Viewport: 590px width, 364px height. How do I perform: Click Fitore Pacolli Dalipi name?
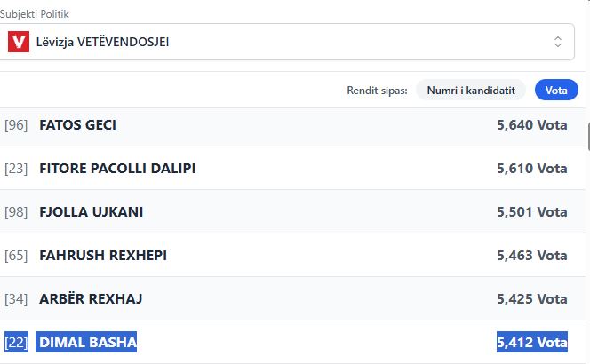pyautogui.click(x=117, y=169)
